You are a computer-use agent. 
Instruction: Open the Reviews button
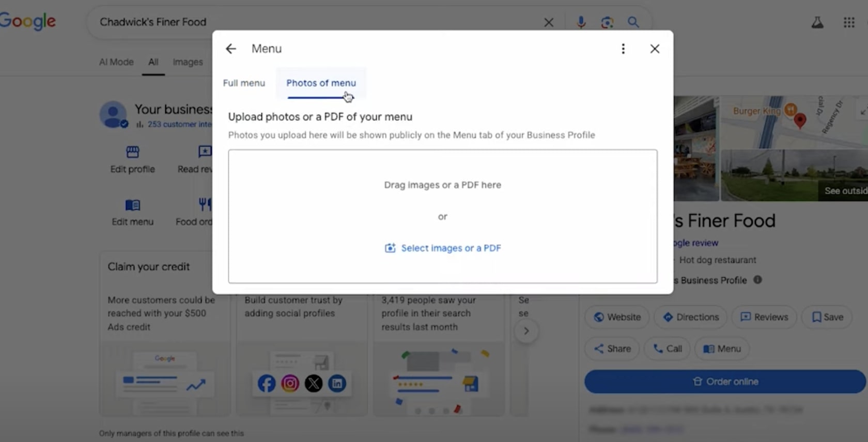click(x=764, y=317)
